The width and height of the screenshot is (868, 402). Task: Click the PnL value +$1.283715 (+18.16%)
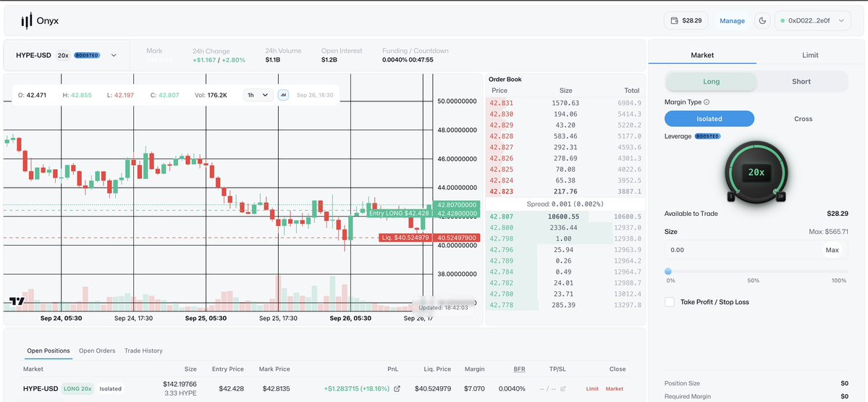coord(356,389)
